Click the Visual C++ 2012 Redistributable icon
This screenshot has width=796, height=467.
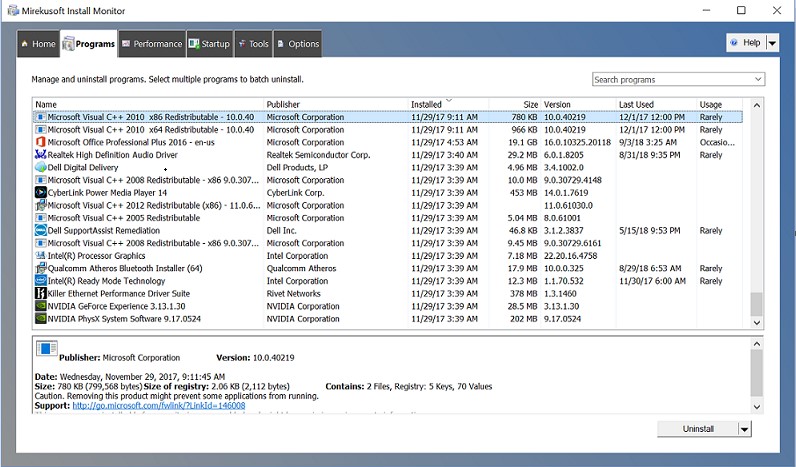[x=41, y=206]
